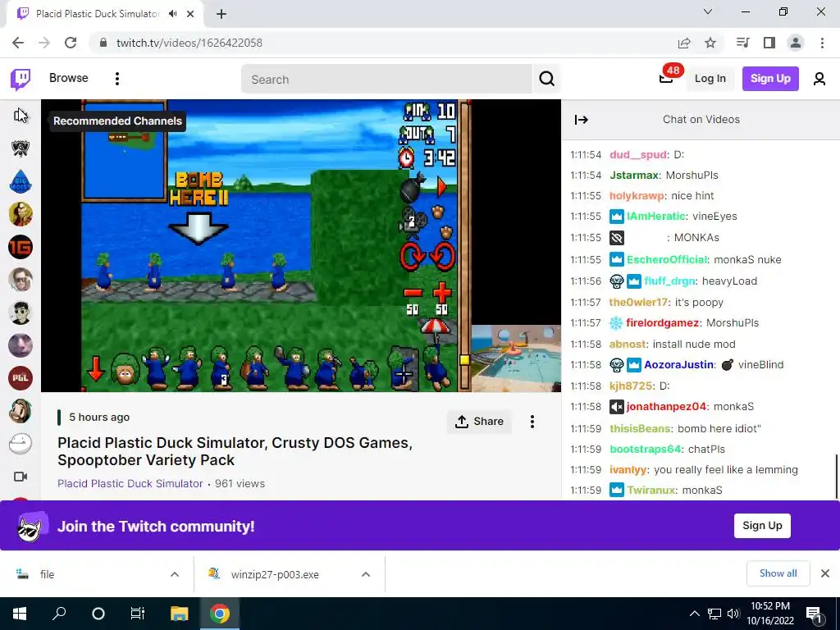Click the Sign Up button in the header
This screenshot has height=630, width=840.
(x=770, y=79)
